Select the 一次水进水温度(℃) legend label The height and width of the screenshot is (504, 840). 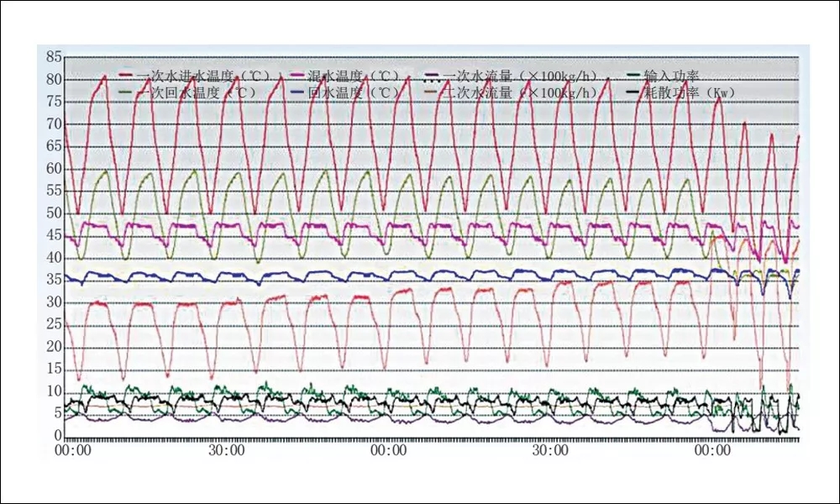203,76
